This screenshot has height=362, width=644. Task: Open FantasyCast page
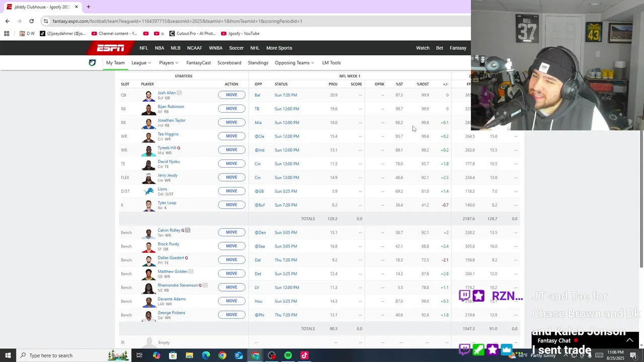click(198, 63)
